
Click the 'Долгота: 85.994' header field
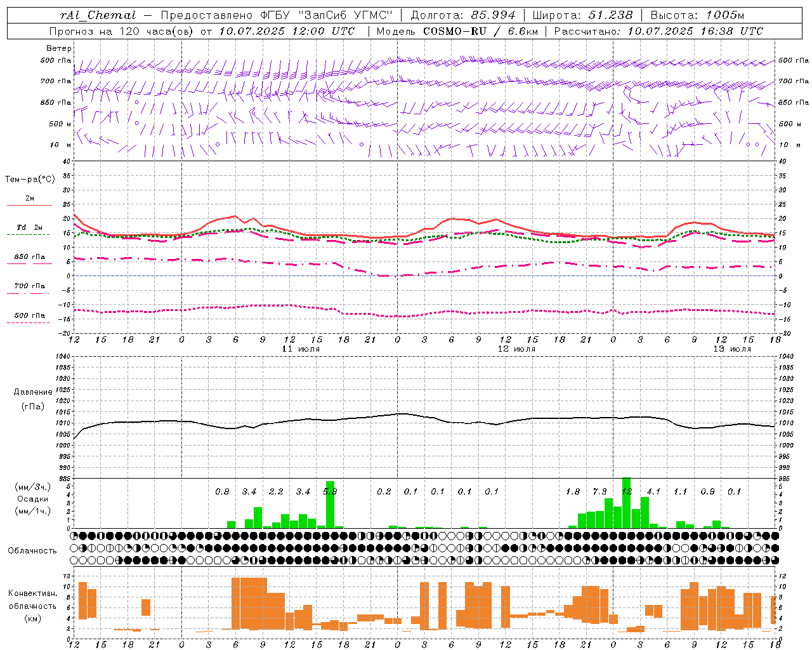pos(463,15)
